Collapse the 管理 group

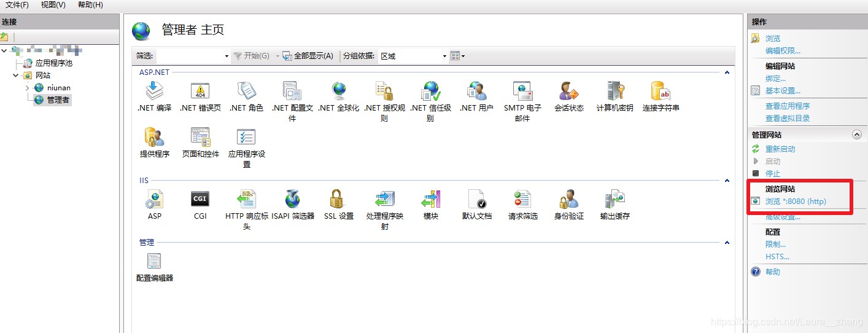tap(727, 243)
